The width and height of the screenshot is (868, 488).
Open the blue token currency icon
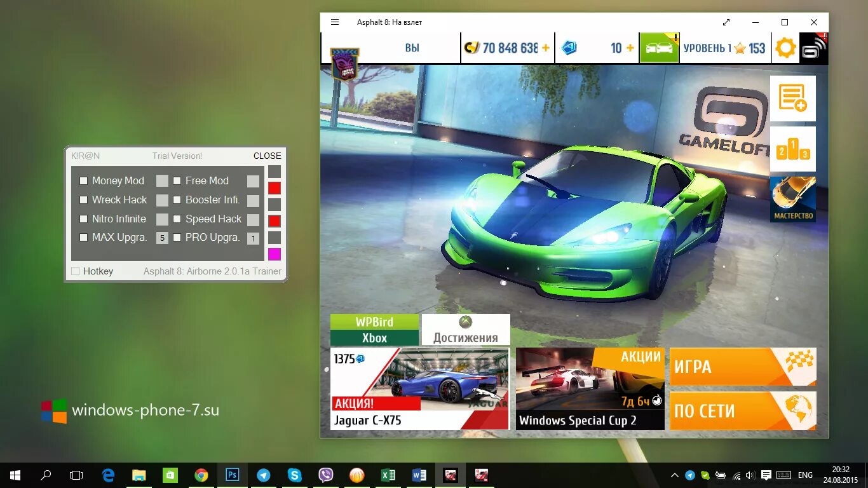[x=569, y=48]
